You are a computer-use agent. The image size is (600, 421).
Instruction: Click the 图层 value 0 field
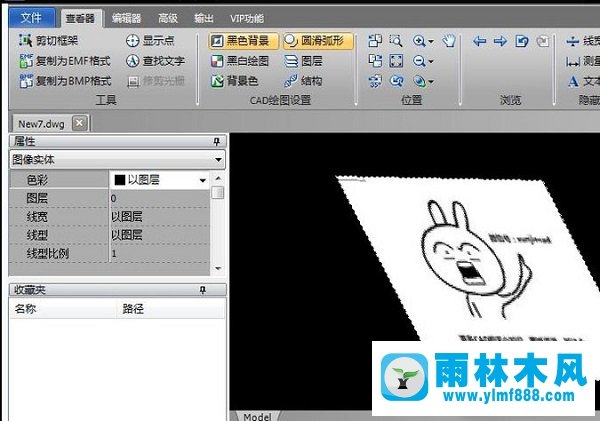point(159,198)
